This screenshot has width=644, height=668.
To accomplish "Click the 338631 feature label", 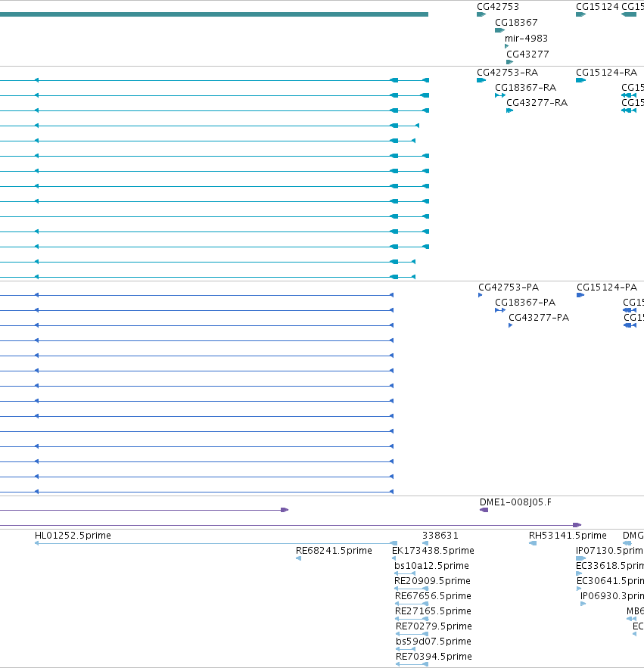I will click(440, 536).
